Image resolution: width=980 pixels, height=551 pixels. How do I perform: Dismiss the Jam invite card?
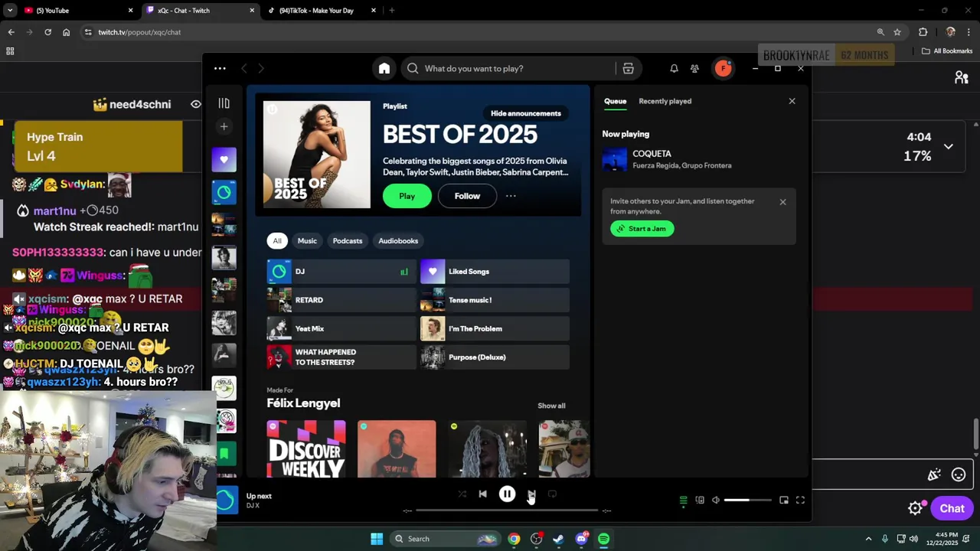782,202
